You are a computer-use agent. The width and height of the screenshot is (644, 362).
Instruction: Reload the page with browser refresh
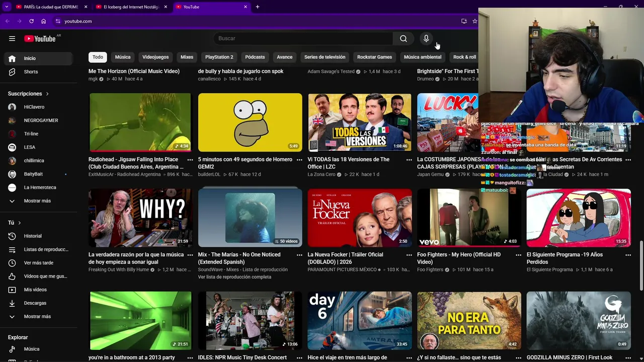(31, 21)
